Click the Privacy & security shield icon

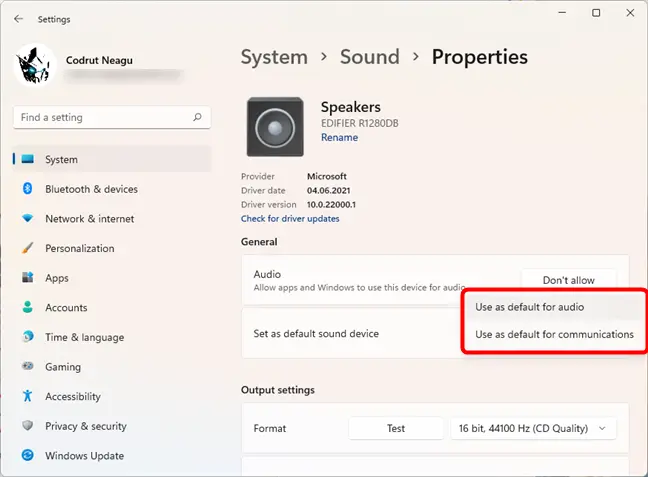click(x=28, y=425)
